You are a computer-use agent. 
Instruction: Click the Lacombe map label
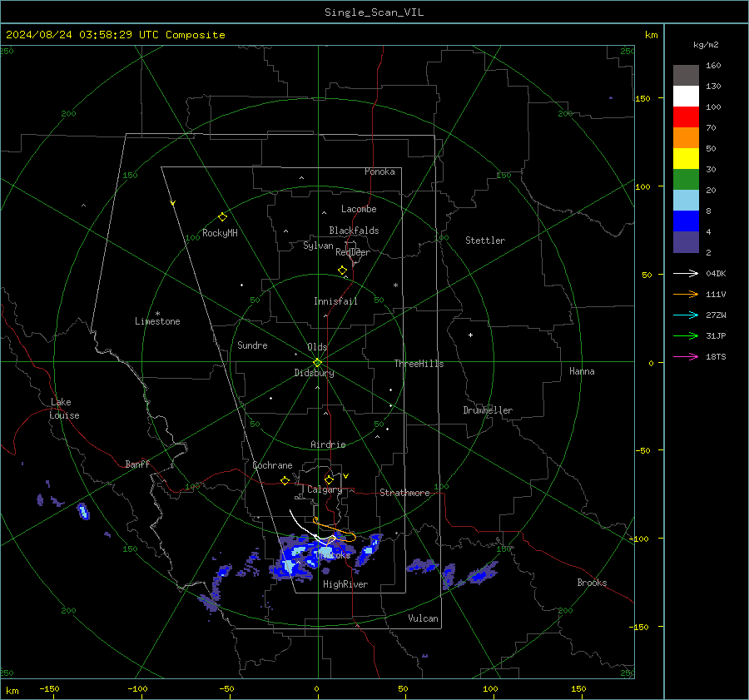[359, 209]
